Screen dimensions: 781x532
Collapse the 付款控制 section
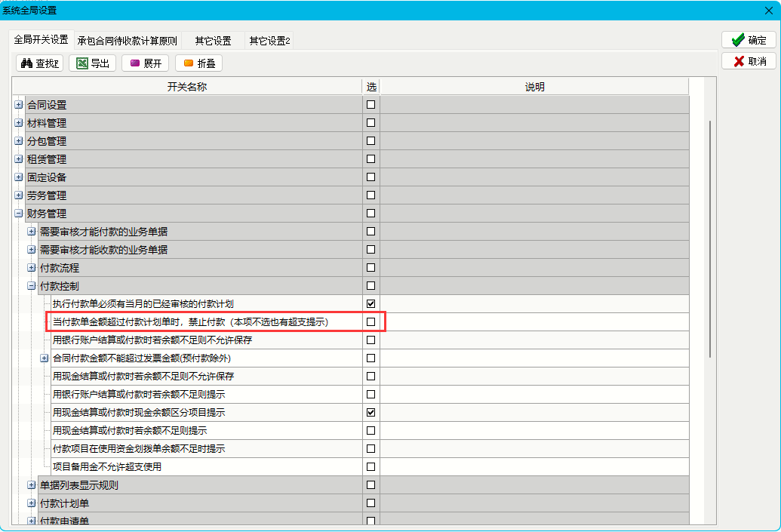point(32,286)
